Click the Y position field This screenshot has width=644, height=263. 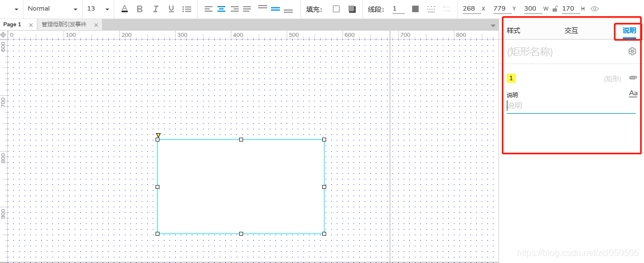[502, 8]
